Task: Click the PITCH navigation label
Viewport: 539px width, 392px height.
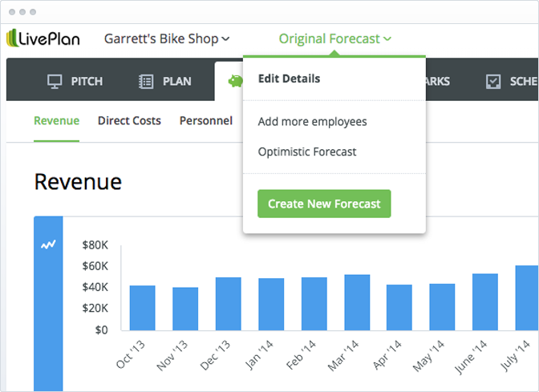Action: [x=87, y=82]
